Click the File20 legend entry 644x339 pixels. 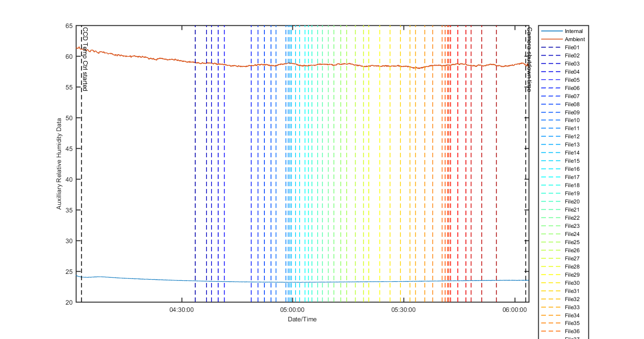coord(561,202)
